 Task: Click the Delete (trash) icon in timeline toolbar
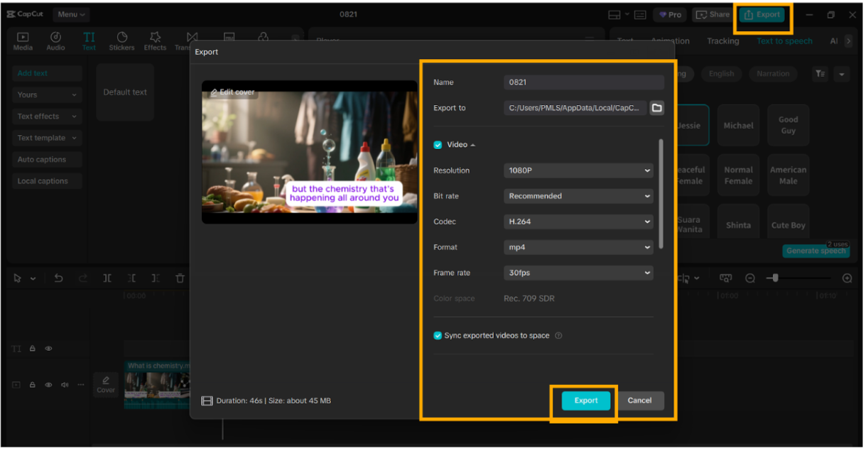[180, 278]
